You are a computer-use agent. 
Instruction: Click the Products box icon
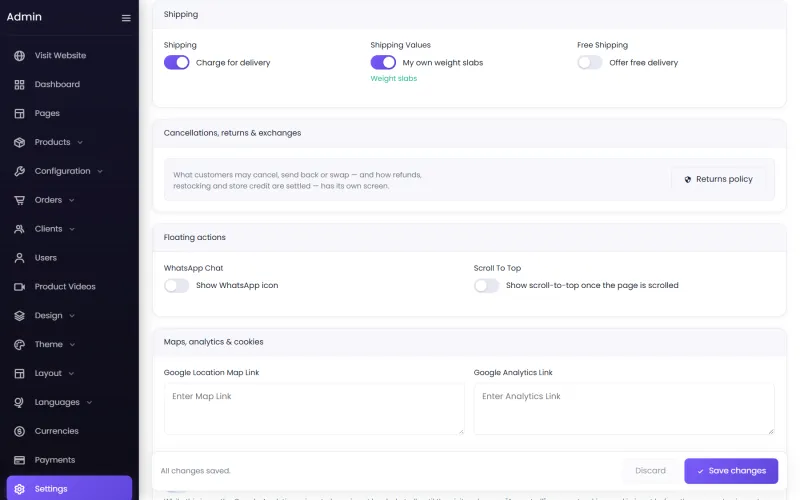(x=19, y=142)
